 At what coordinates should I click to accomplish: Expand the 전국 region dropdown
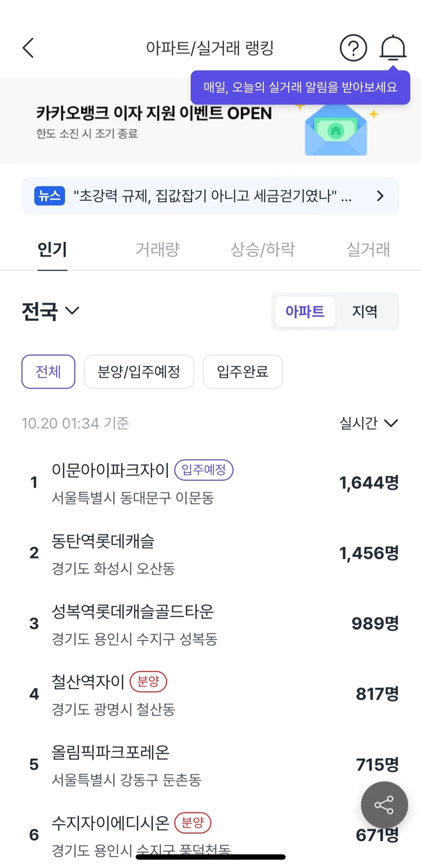pos(50,311)
